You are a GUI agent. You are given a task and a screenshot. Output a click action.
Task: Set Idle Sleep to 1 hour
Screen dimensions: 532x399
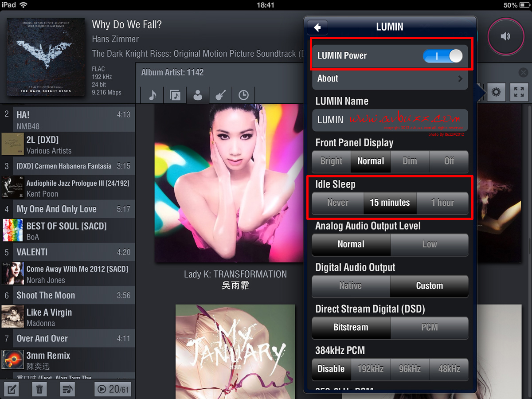coord(442,203)
